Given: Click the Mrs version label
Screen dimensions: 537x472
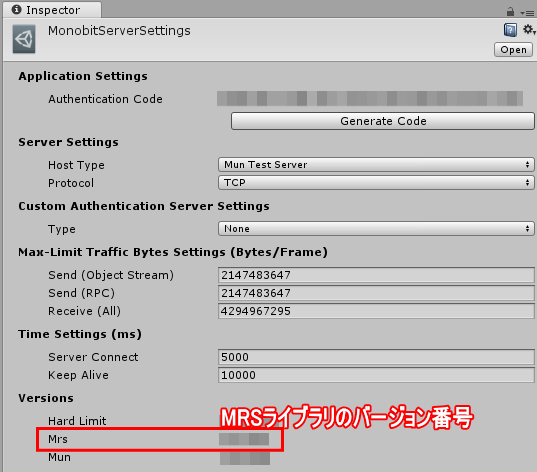Looking at the screenshot, I should pyautogui.click(x=58, y=439).
